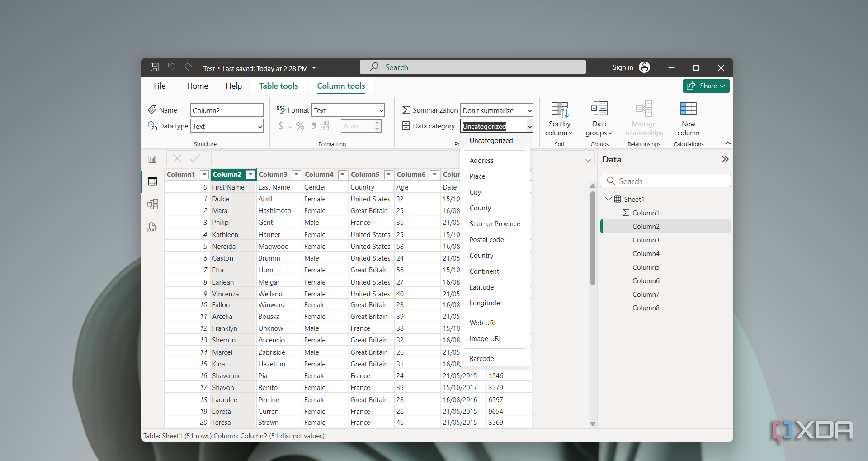Click the Undo arrow icon
Viewport: 868px width, 461px height.
172,67
